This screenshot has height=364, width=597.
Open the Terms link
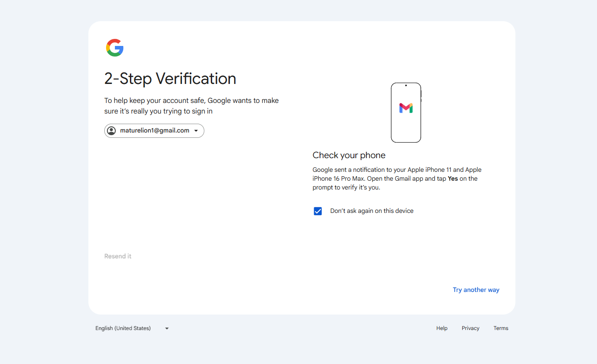(501, 328)
